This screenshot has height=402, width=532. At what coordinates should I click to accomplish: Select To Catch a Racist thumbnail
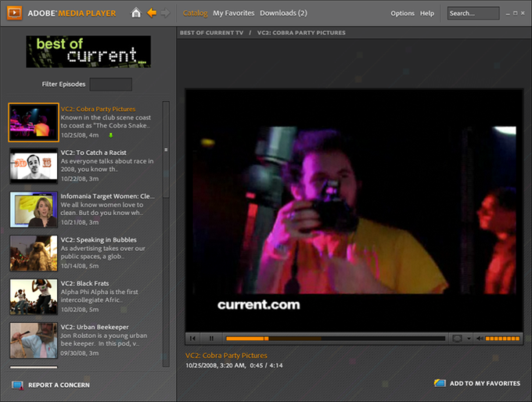[34, 166]
